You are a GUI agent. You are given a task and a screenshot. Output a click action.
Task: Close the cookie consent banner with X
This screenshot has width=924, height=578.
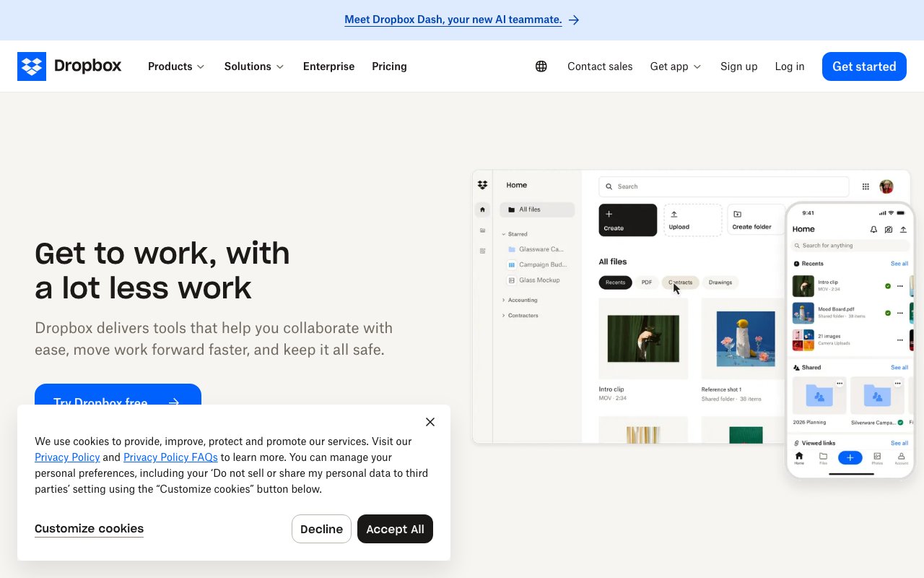[x=430, y=422]
